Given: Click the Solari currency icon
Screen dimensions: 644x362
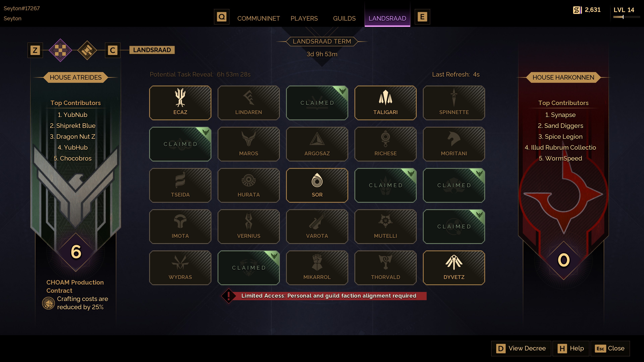Looking at the screenshot, I should 577,10.
